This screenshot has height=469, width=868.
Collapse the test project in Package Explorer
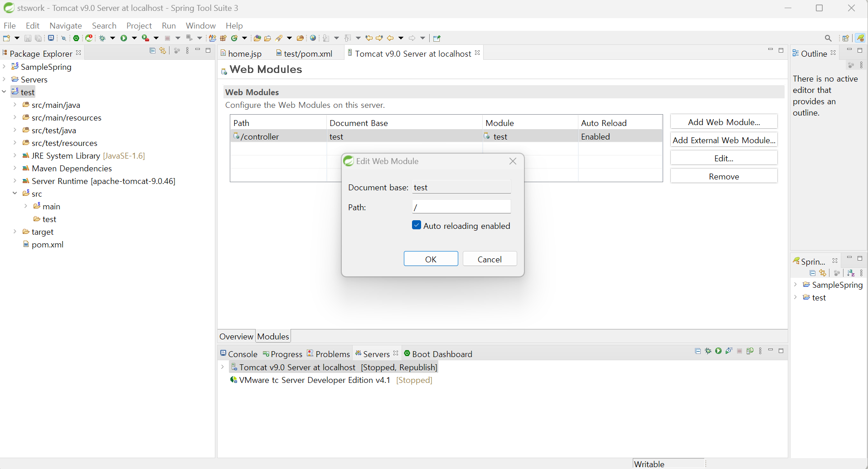4,92
